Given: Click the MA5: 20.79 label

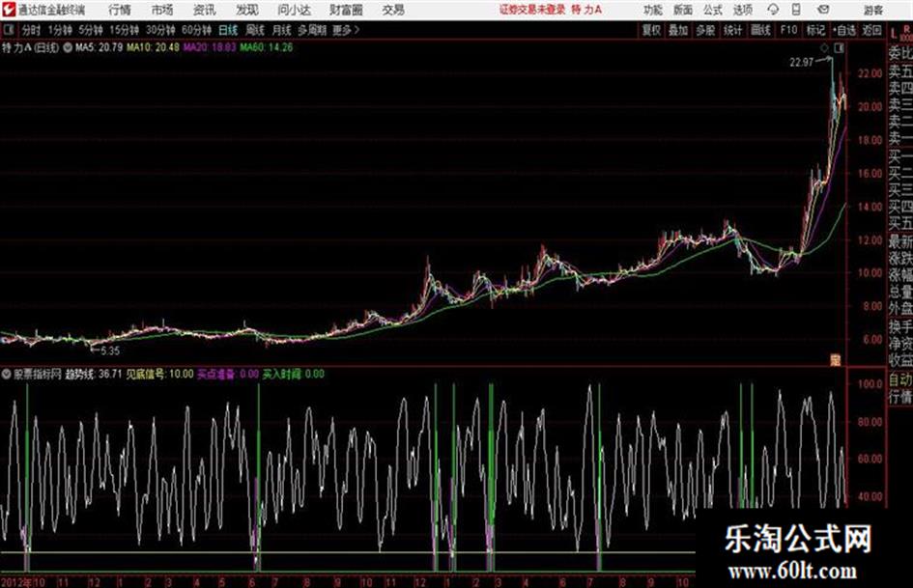Looking at the screenshot, I should pos(99,47).
